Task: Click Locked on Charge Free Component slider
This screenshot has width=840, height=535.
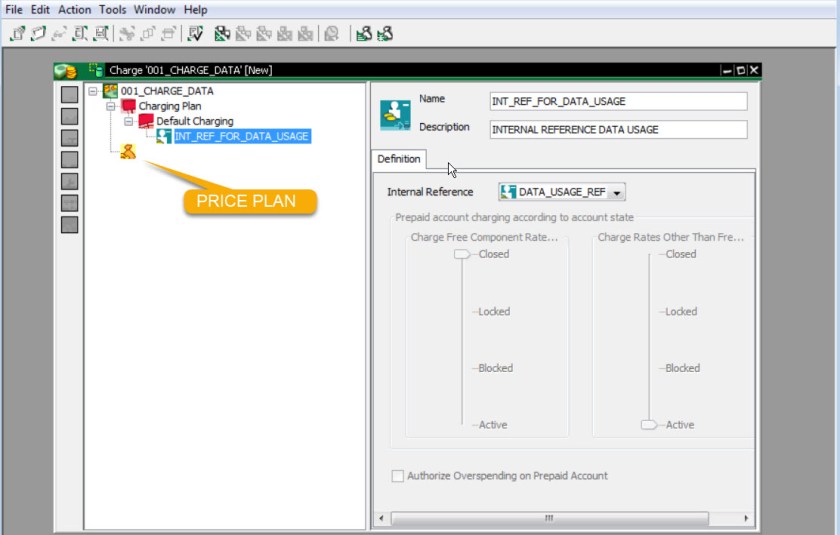Action: tap(494, 312)
